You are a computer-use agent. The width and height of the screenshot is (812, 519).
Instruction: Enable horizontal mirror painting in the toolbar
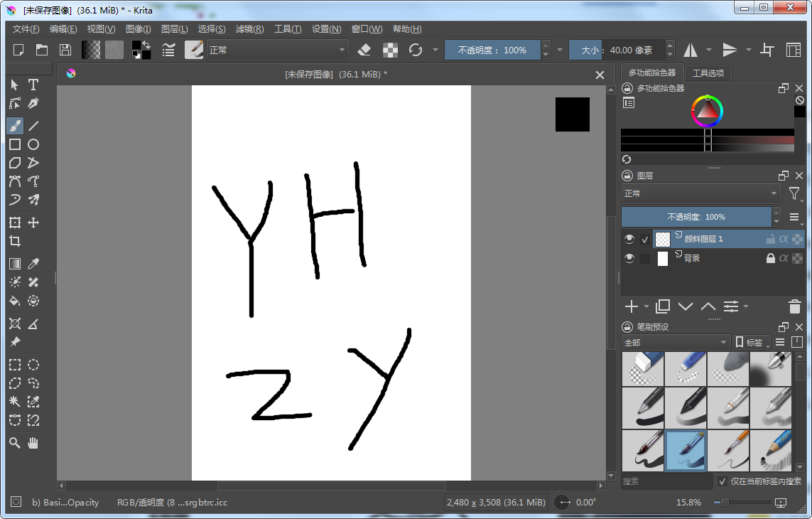coord(690,50)
